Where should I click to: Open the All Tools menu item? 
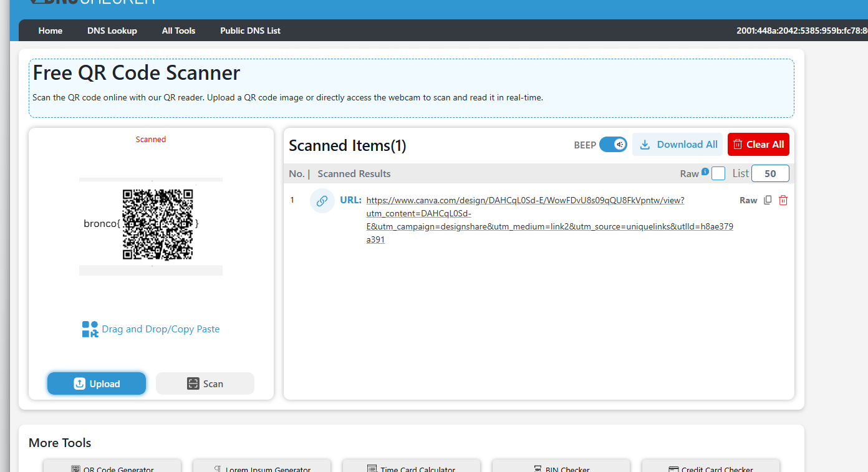coord(179,31)
